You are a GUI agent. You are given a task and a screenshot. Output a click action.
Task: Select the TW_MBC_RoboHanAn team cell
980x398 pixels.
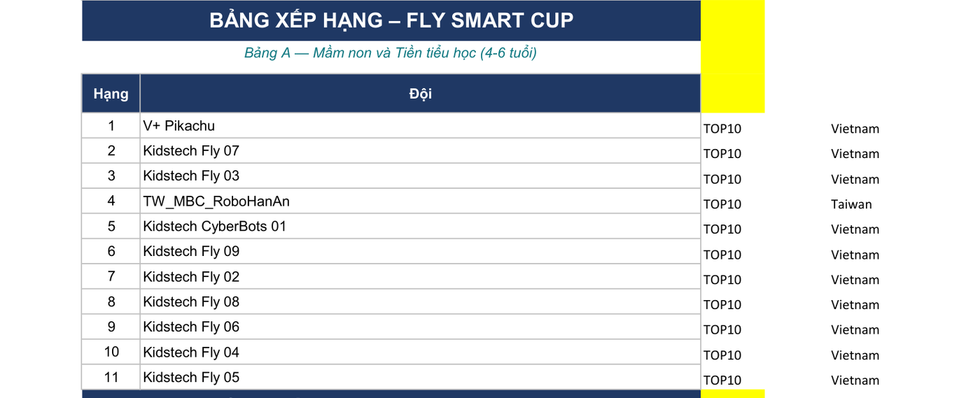420,201
